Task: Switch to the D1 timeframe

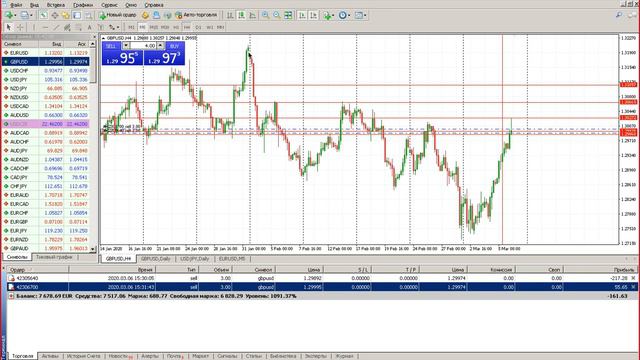Action: [x=198, y=27]
